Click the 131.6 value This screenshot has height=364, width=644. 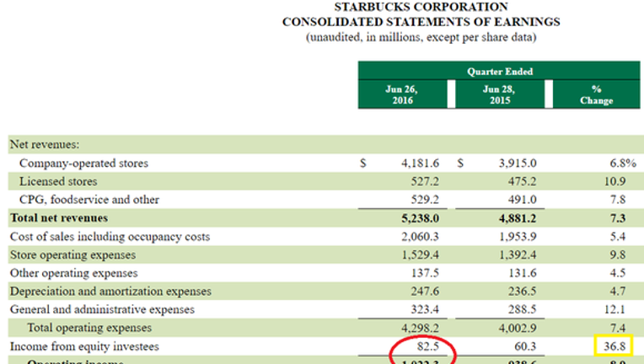click(x=523, y=273)
